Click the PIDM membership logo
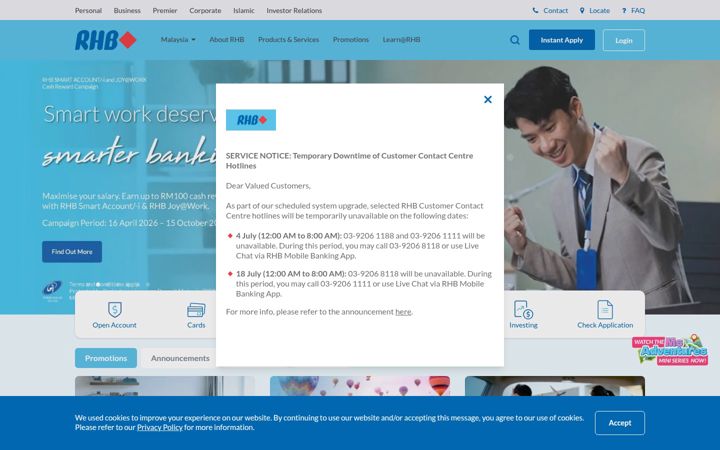This screenshot has width=720, height=450. (x=52, y=290)
